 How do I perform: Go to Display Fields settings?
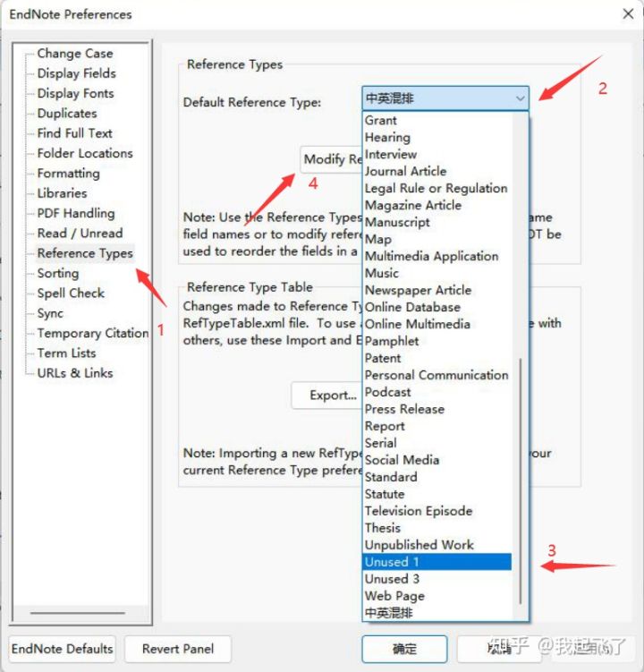click(76, 73)
